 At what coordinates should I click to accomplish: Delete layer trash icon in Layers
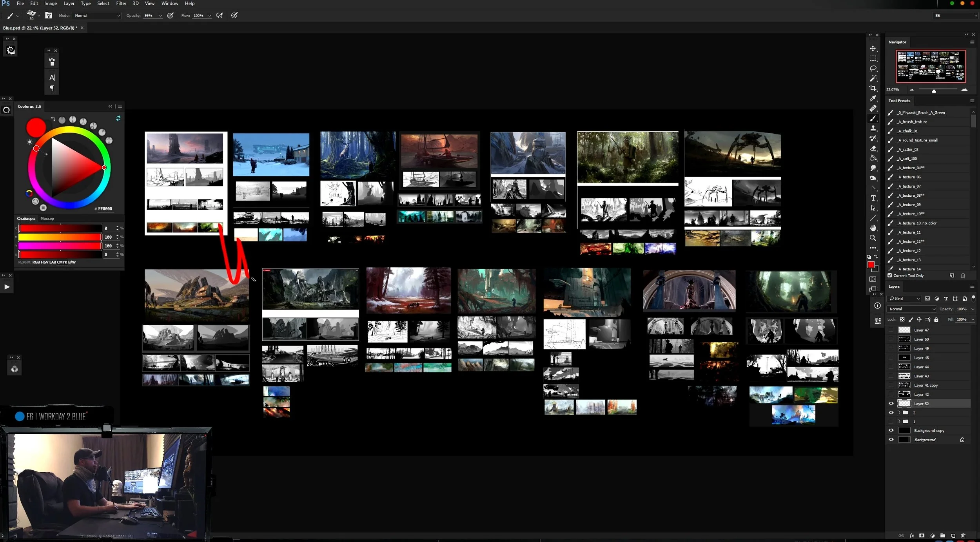point(964,536)
